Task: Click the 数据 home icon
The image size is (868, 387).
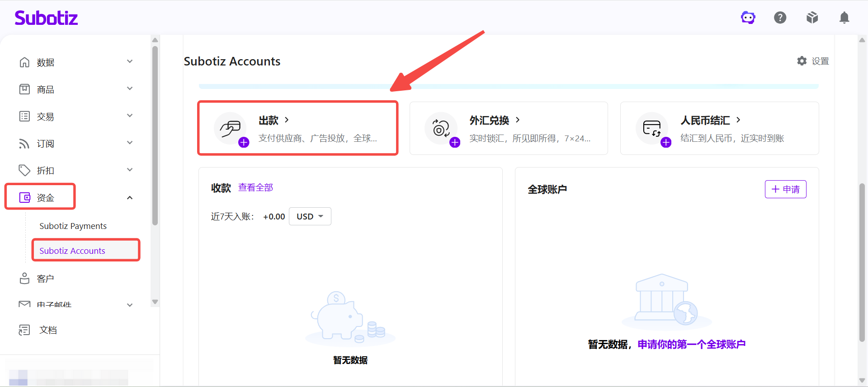Action: point(24,62)
